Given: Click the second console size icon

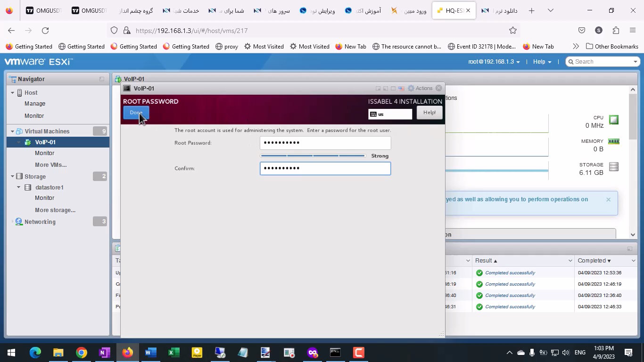Looking at the screenshot, I should click(385, 88).
